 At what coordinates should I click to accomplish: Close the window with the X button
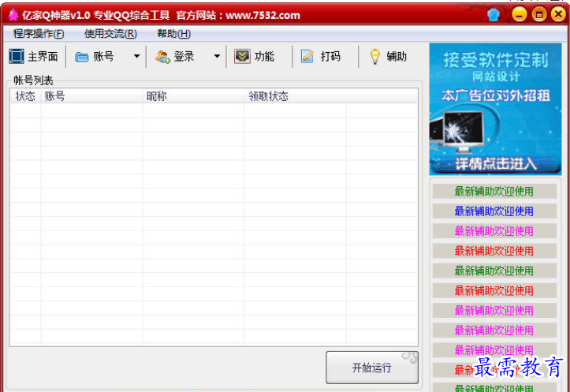pos(558,14)
